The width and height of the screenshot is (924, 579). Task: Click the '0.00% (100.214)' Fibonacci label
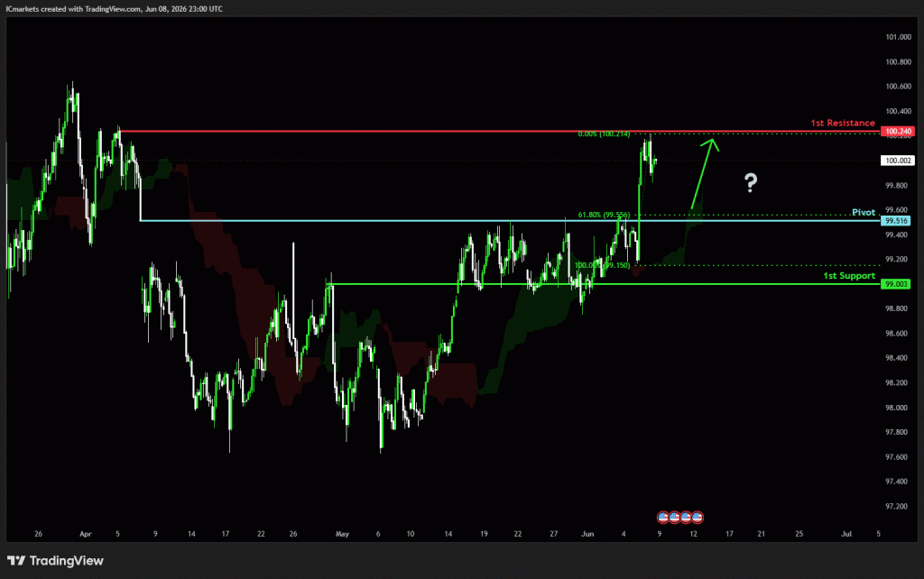pos(604,134)
